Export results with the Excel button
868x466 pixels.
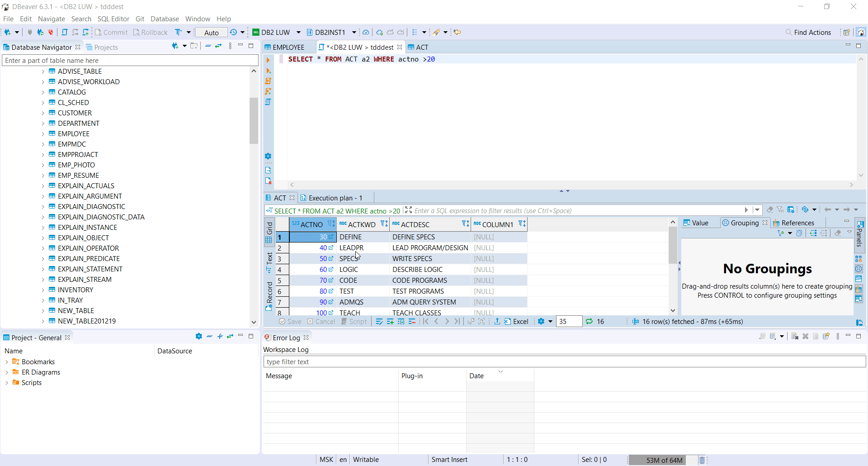coord(516,322)
